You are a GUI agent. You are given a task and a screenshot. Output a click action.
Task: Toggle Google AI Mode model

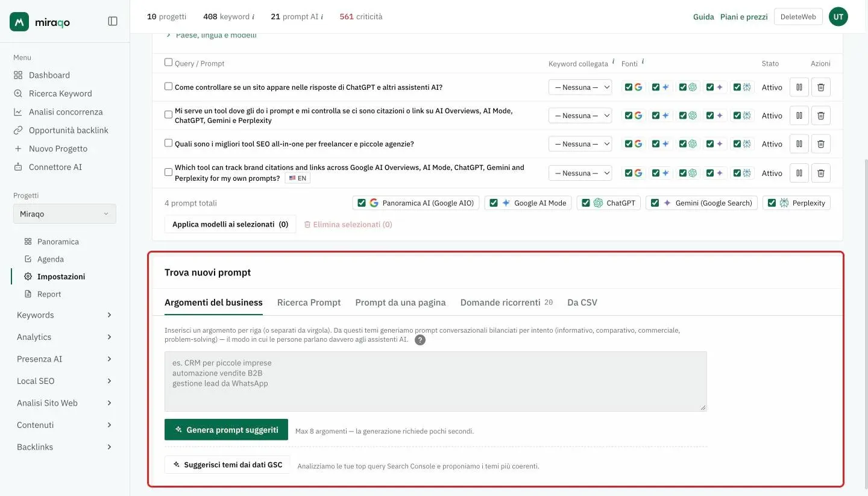[528, 203]
